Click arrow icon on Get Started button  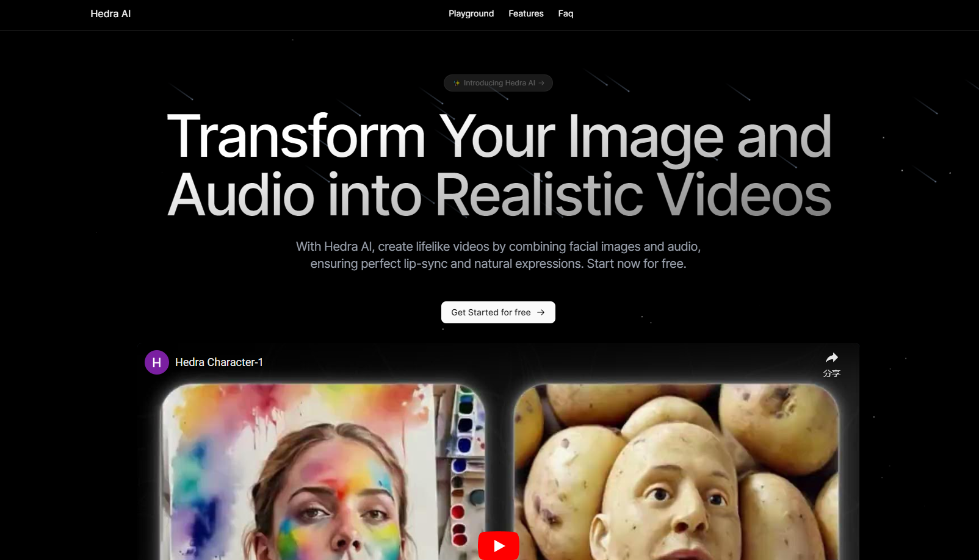tap(541, 312)
